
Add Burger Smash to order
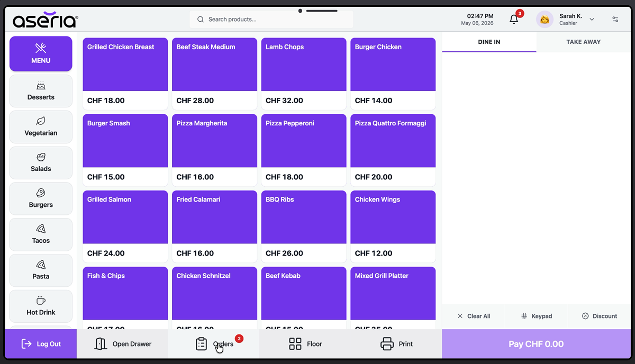125,150
